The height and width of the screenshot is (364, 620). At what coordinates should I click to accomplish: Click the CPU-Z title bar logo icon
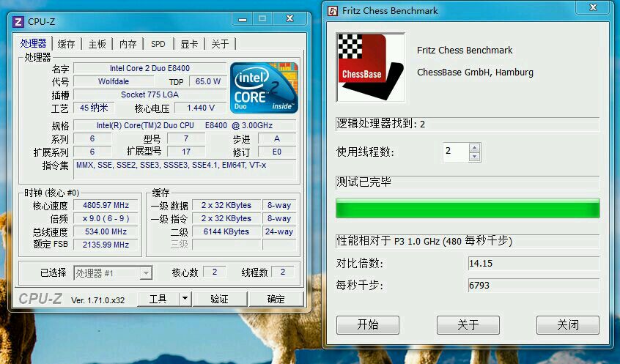18,21
